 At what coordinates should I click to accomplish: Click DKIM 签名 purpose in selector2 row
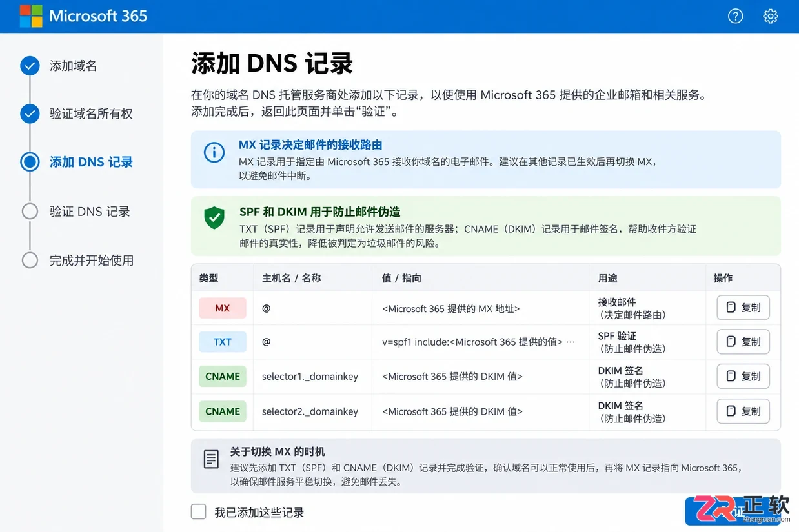point(621,406)
